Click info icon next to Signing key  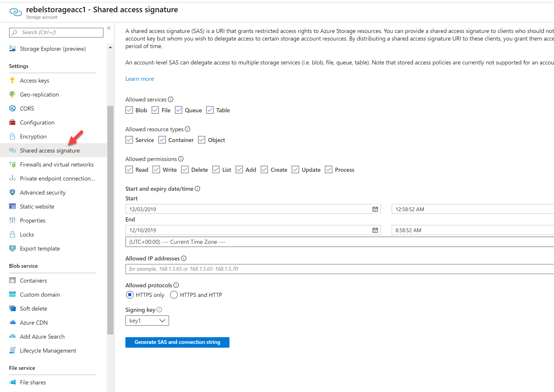coord(159,310)
